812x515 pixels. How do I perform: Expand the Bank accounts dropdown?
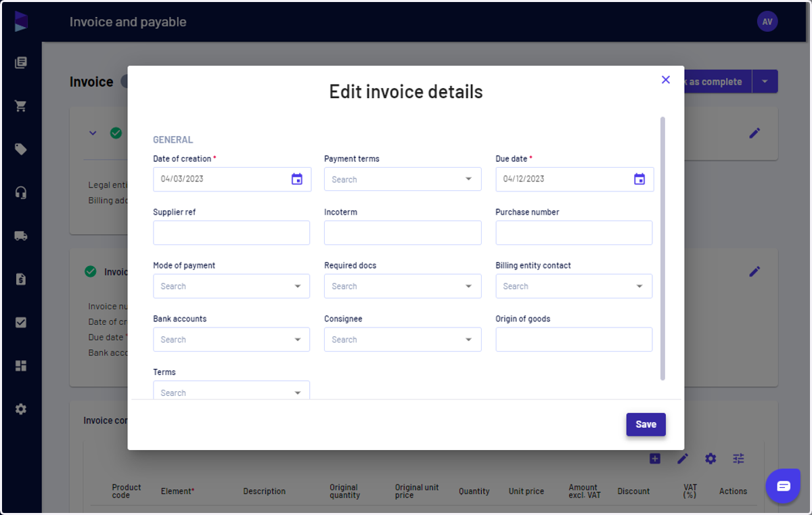297,340
